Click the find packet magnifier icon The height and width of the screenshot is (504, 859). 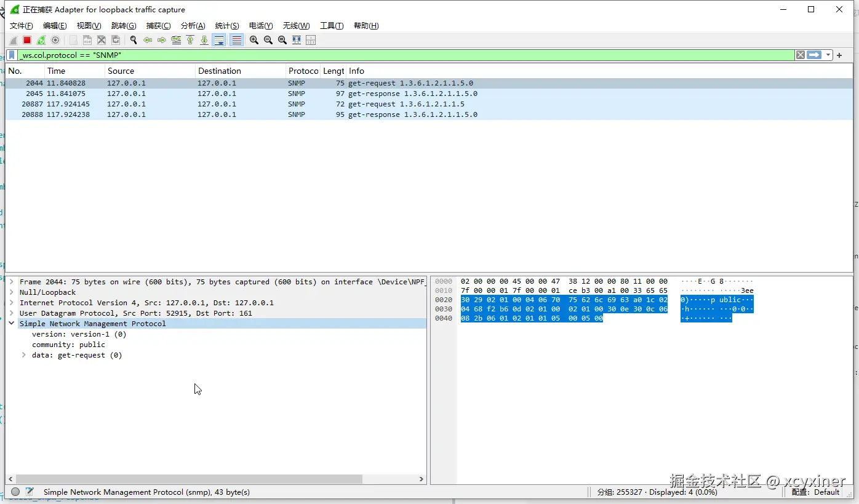click(133, 40)
